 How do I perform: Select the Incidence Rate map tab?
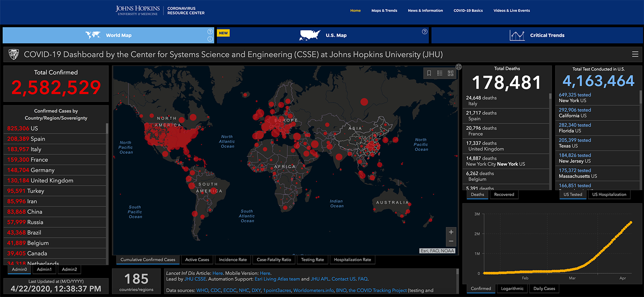click(233, 259)
